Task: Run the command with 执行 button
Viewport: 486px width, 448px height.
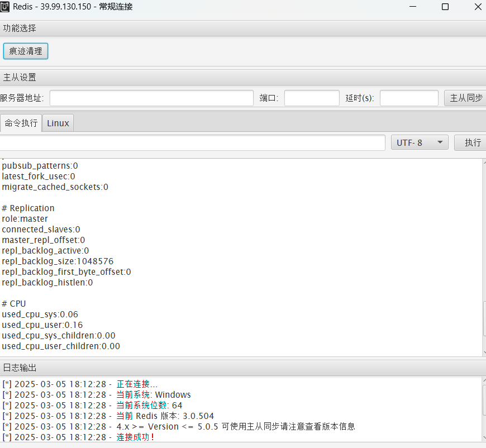Action: coord(471,142)
